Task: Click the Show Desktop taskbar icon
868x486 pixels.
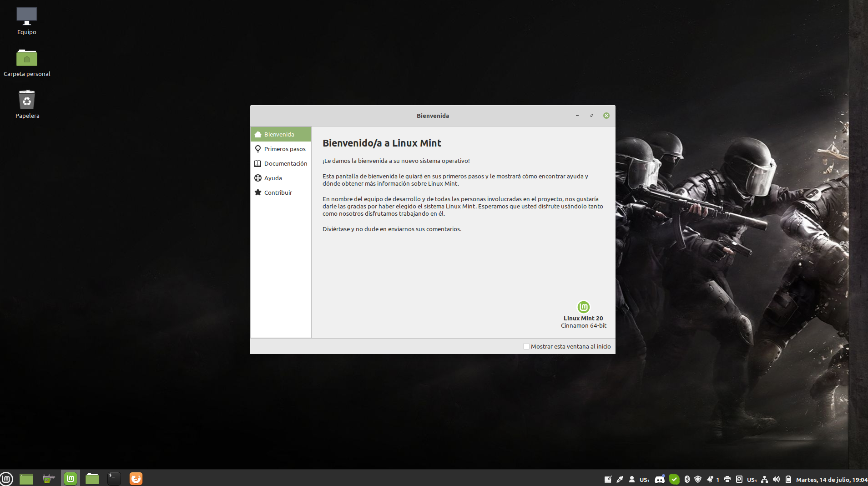Action: point(26,479)
